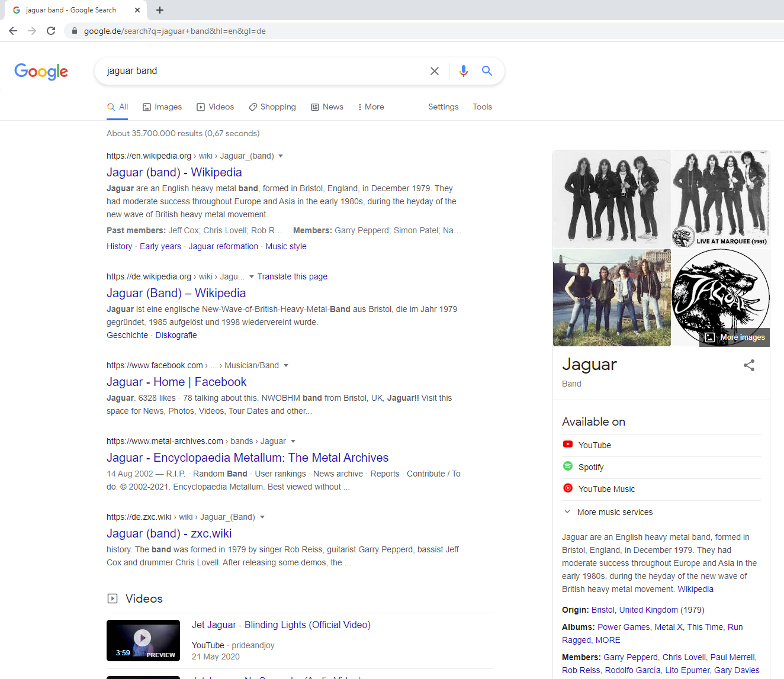
Task: Open the More search categories menu
Action: (x=371, y=107)
